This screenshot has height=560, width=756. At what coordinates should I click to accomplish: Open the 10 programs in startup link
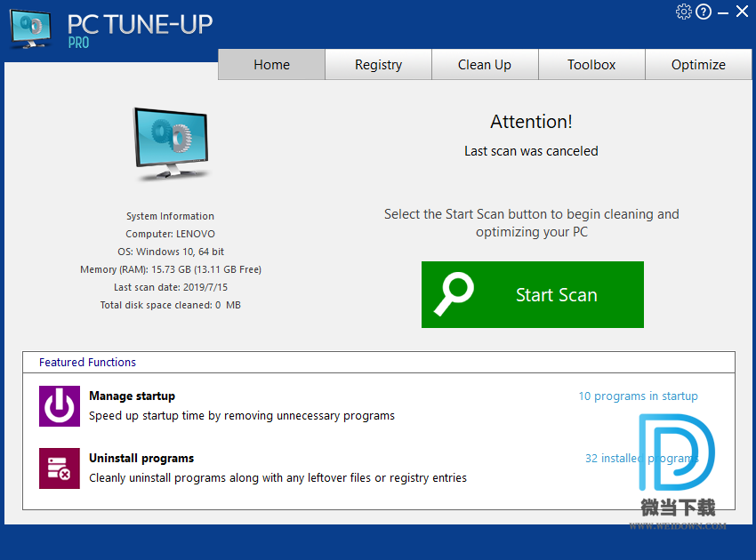pos(638,396)
